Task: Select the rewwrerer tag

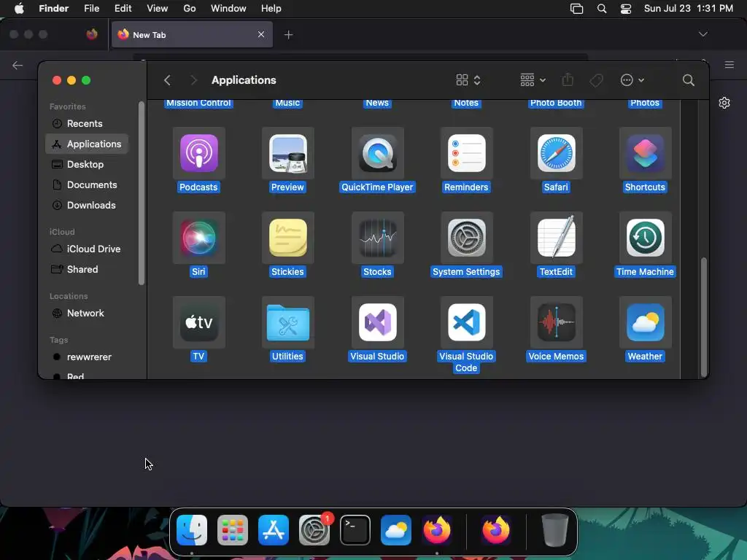Action: pyautogui.click(x=87, y=357)
